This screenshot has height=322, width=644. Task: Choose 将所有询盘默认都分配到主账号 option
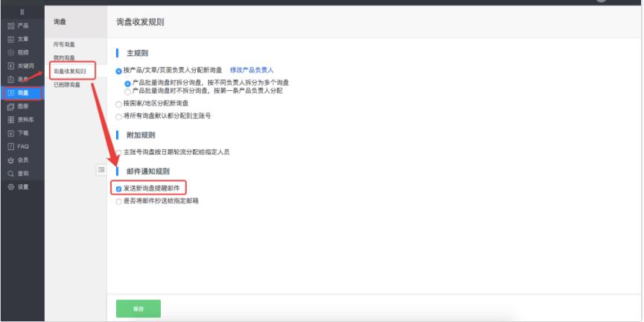pos(118,116)
